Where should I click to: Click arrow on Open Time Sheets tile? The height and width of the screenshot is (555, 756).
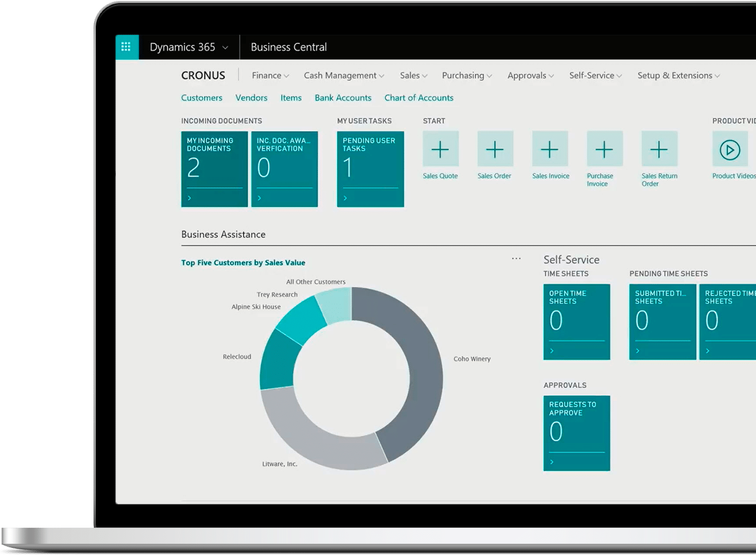point(552,351)
